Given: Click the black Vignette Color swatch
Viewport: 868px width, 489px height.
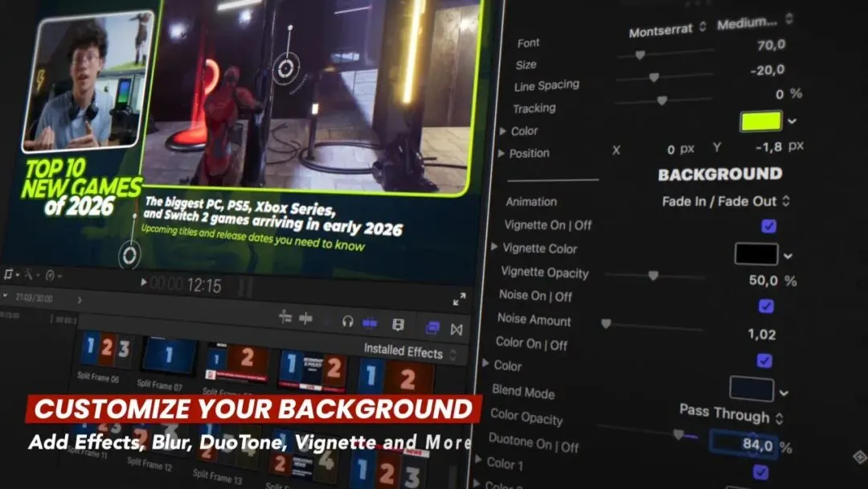Looking at the screenshot, I should 756,254.
